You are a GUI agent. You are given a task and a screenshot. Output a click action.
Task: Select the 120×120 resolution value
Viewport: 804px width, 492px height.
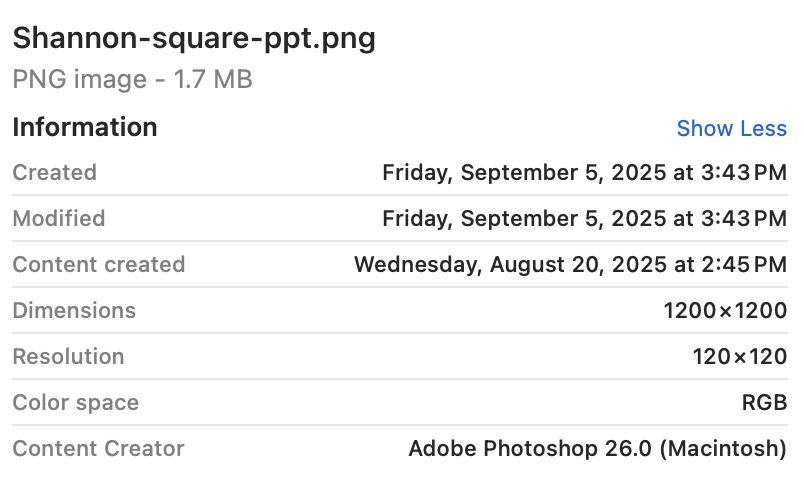point(739,357)
